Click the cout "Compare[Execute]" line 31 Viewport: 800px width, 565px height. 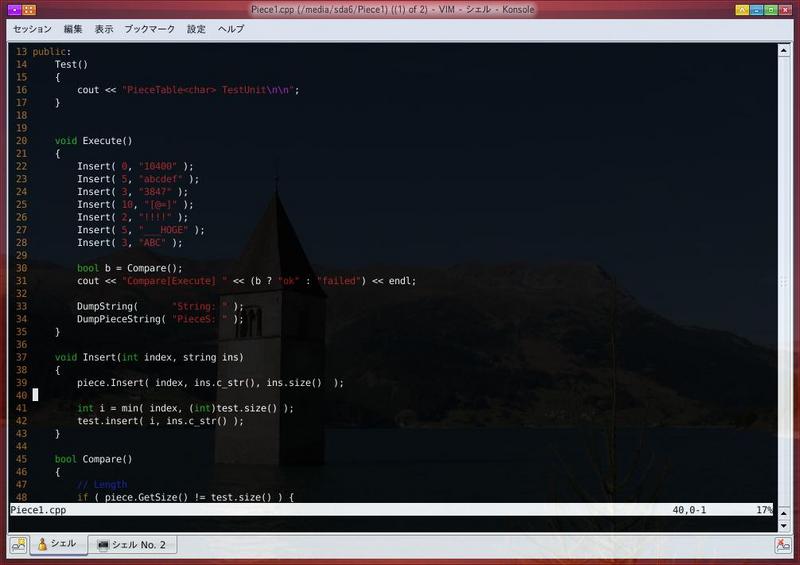tap(246, 281)
